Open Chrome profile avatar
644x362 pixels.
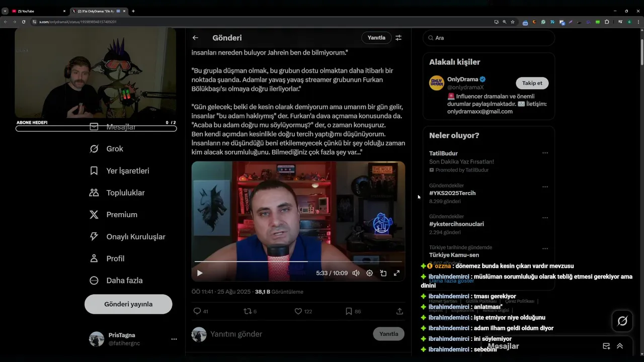(629, 22)
